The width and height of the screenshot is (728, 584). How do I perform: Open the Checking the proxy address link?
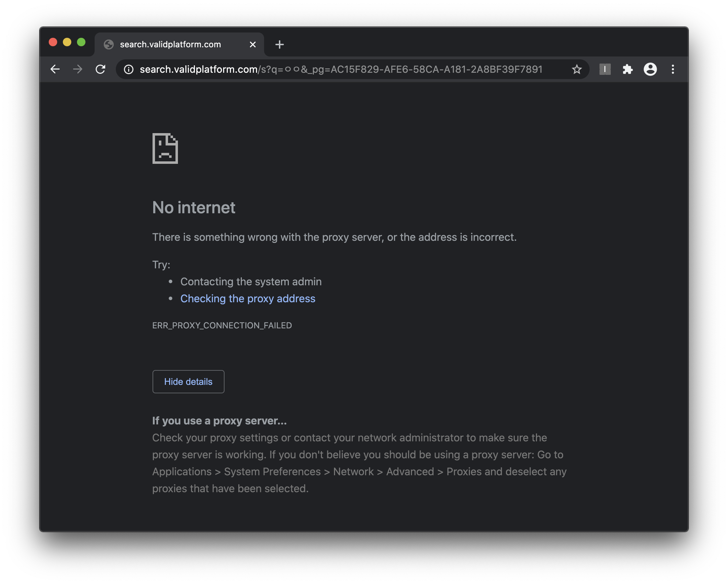point(247,298)
